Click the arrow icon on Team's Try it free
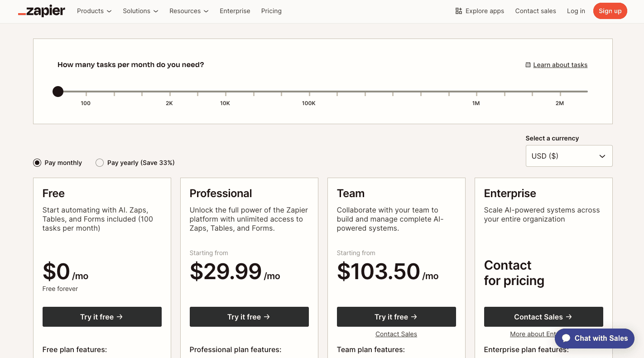Viewport: 644px width, 358px height. tap(413, 317)
